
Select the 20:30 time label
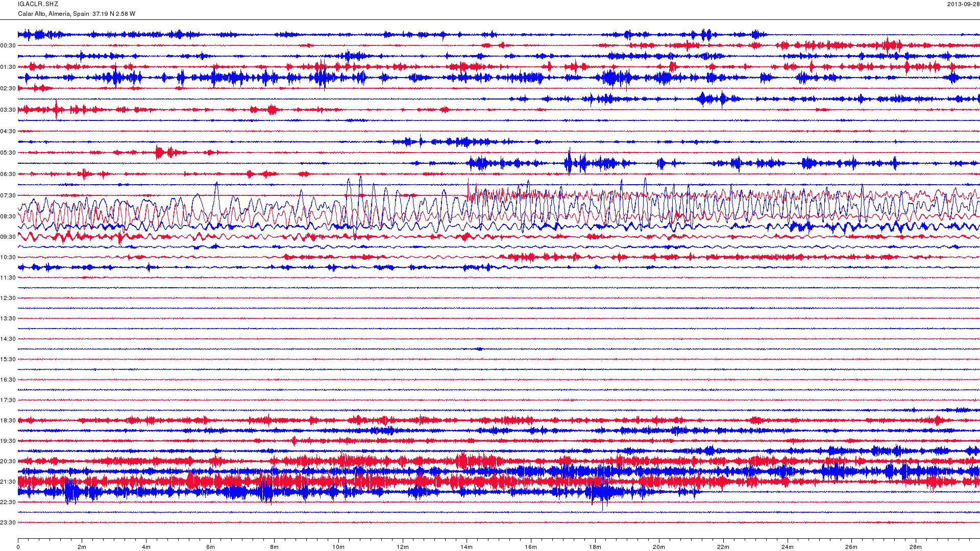point(8,462)
